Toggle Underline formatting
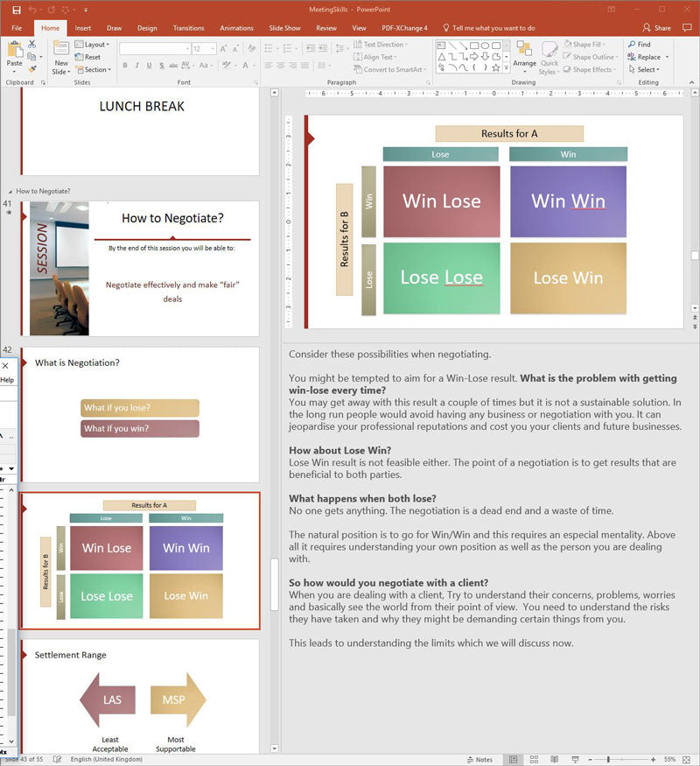 pos(149,66)
